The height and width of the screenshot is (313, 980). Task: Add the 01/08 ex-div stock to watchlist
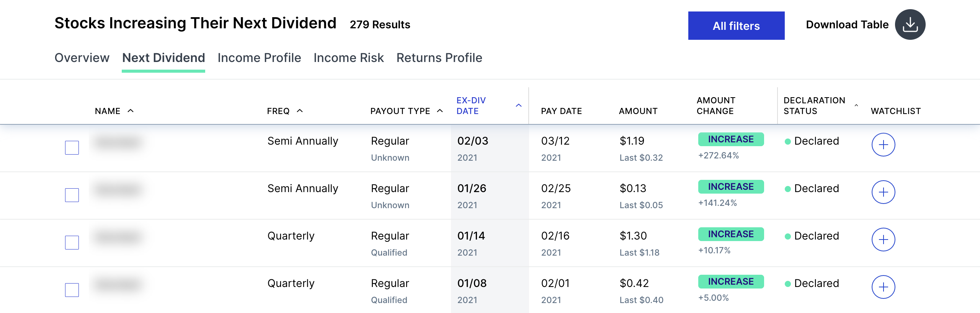click(883, 287)
